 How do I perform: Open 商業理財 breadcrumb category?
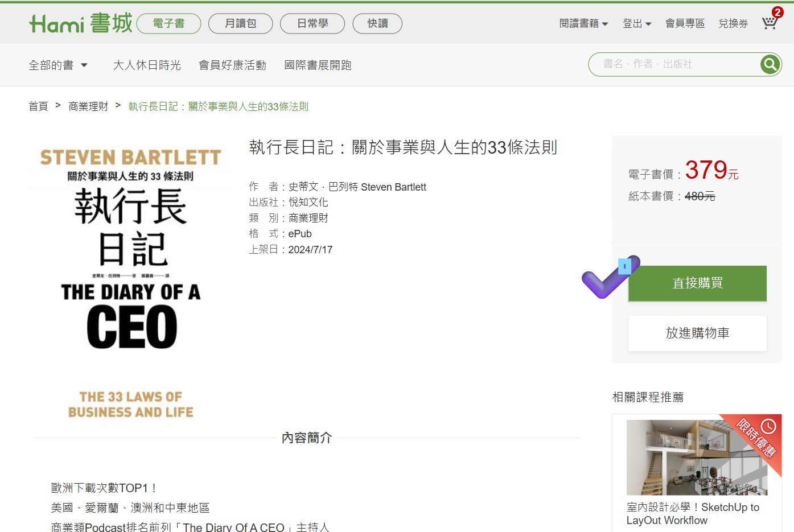click(88, 106)
